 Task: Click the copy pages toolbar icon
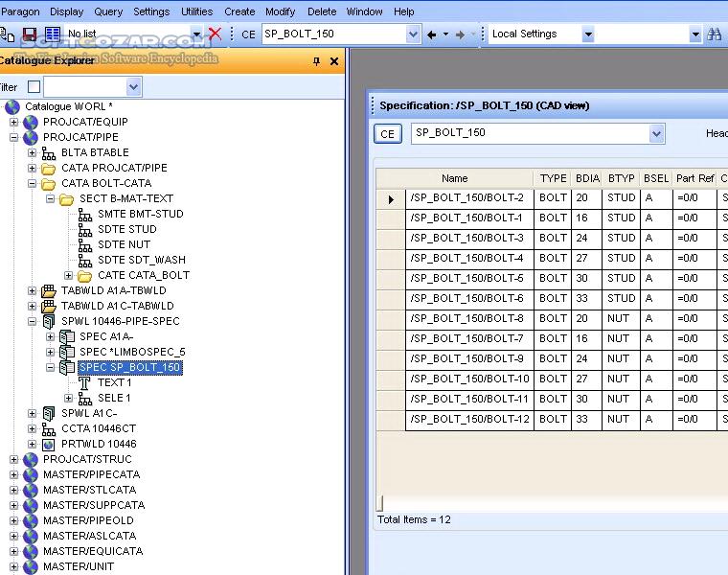point(7,34)
